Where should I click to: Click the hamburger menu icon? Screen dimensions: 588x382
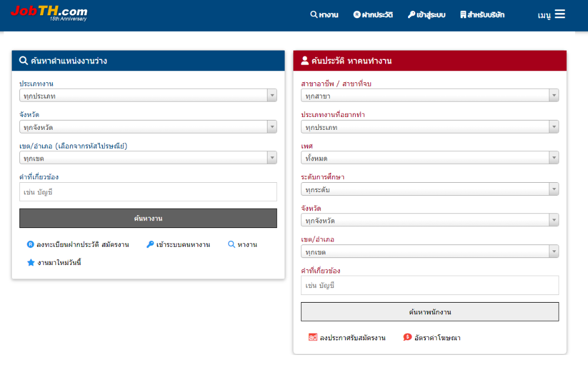[560, 14]
